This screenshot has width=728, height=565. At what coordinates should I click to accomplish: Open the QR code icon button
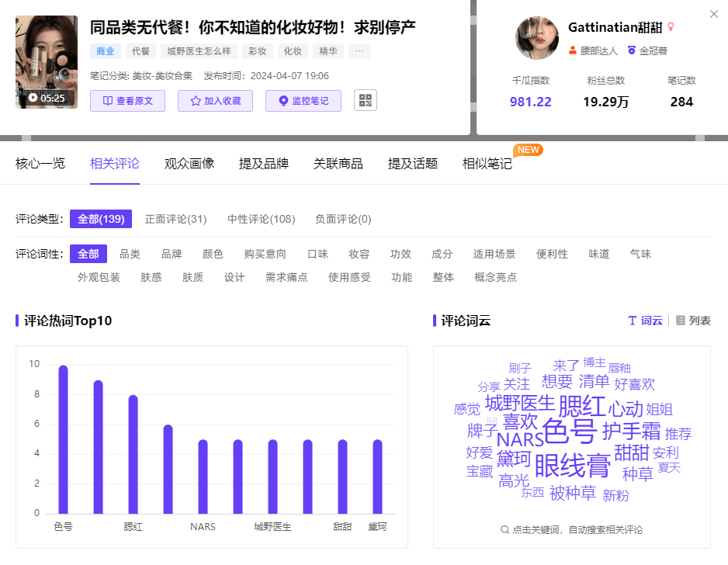coord(366,100)
